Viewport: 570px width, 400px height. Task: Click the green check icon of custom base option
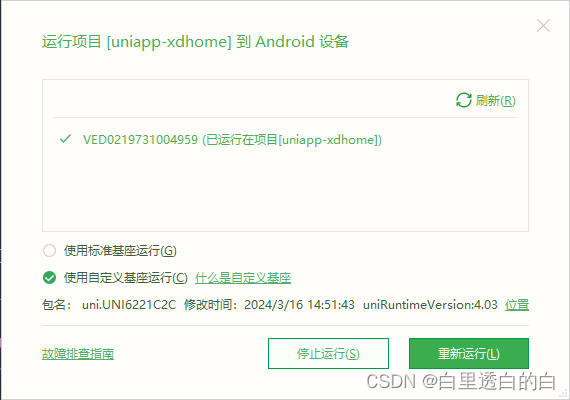(49, 278)
